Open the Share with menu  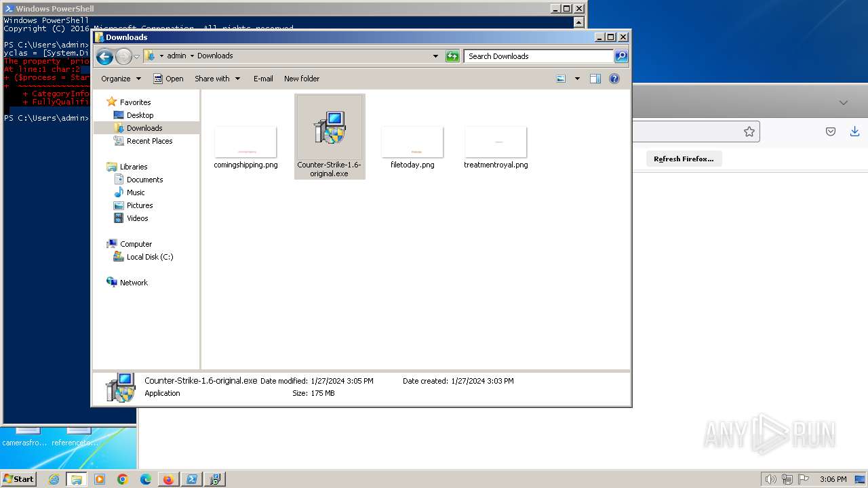click(217, 79)
